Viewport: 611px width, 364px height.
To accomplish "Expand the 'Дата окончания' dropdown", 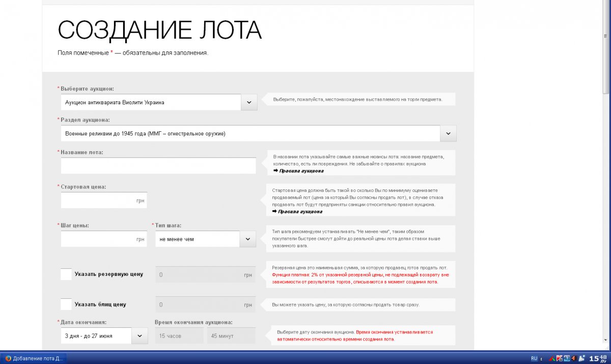I will coord(140,336).
